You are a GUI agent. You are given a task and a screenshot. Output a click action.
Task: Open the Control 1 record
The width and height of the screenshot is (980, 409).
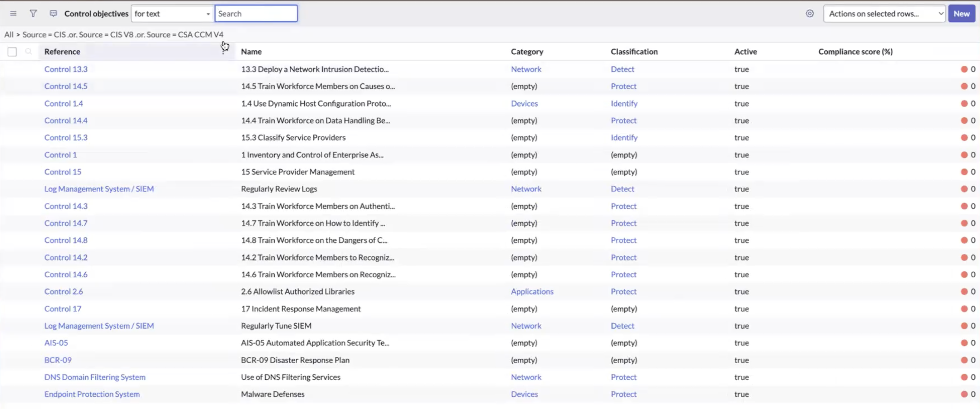click(60, 155)
